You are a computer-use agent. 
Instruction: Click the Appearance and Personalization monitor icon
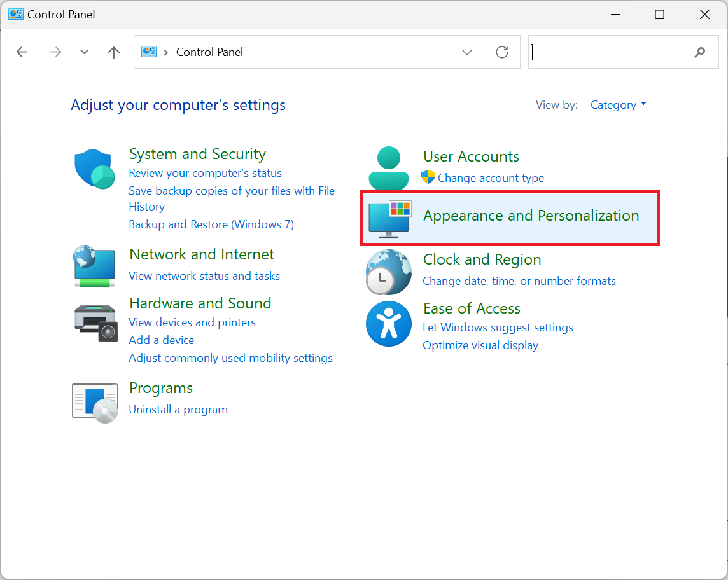[x=390, y=219]
